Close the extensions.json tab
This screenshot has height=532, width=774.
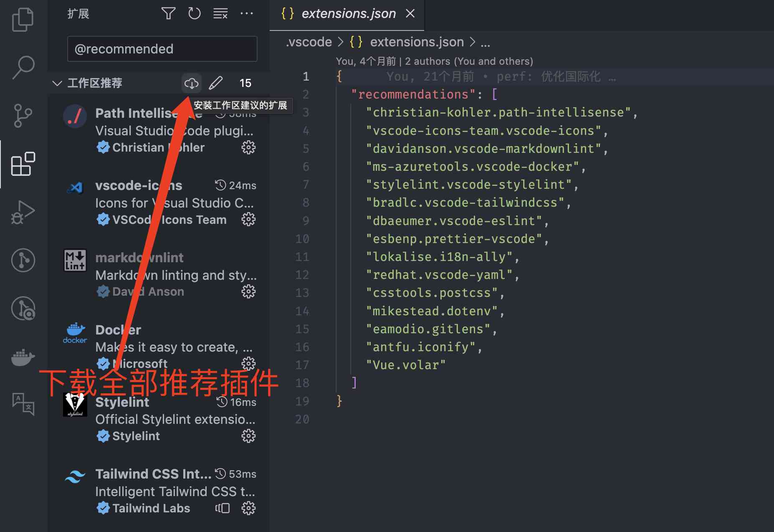coord(410,14)
